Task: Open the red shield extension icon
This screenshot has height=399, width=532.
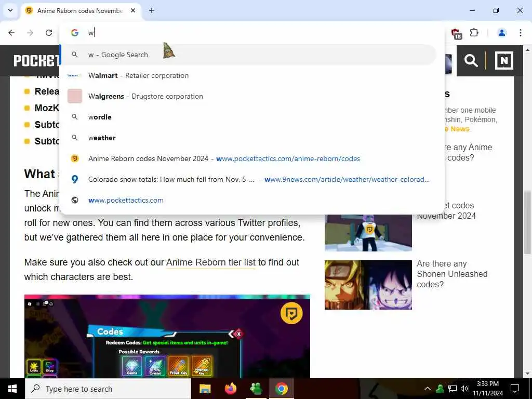Action: [x=456, y=33]
